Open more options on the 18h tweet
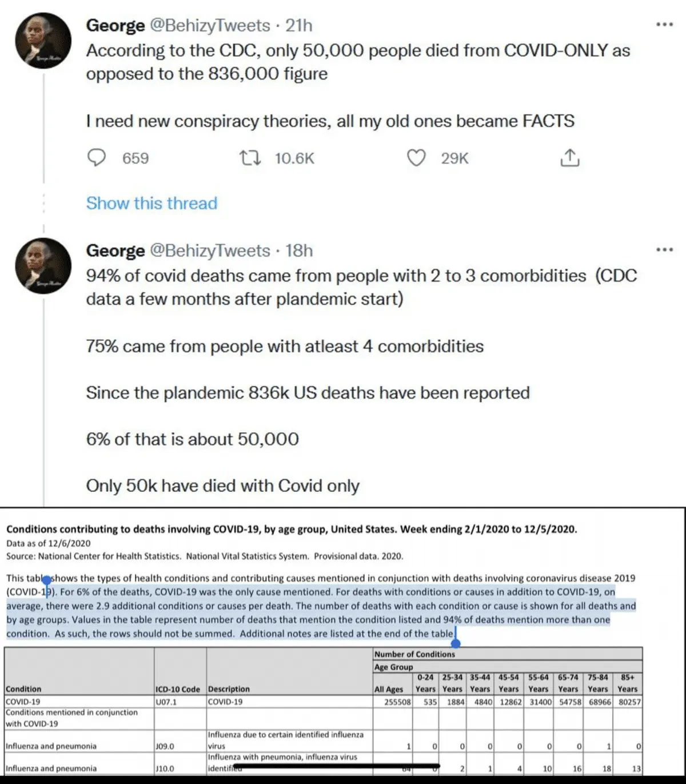Screen dimensions: 686x784 [x=664, y=250]
